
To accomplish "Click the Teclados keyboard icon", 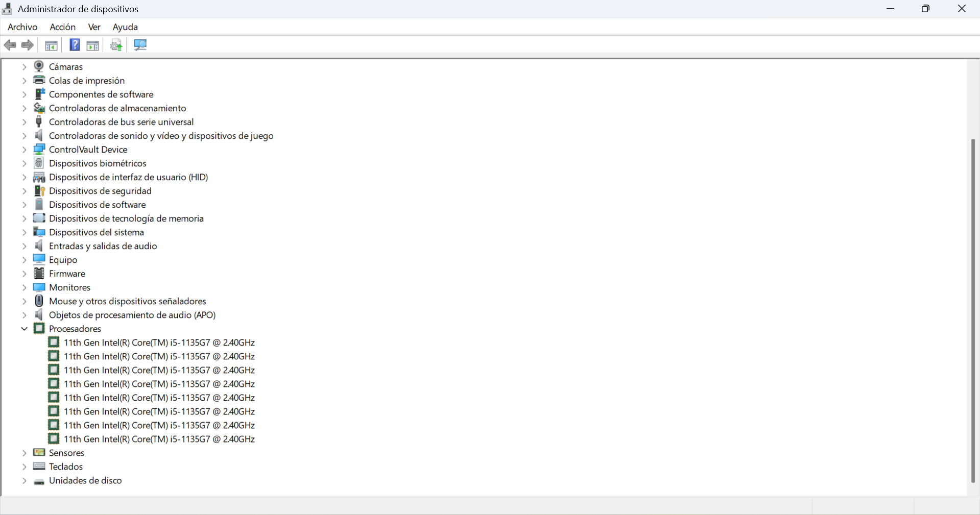I will click(x=39, y=466).
